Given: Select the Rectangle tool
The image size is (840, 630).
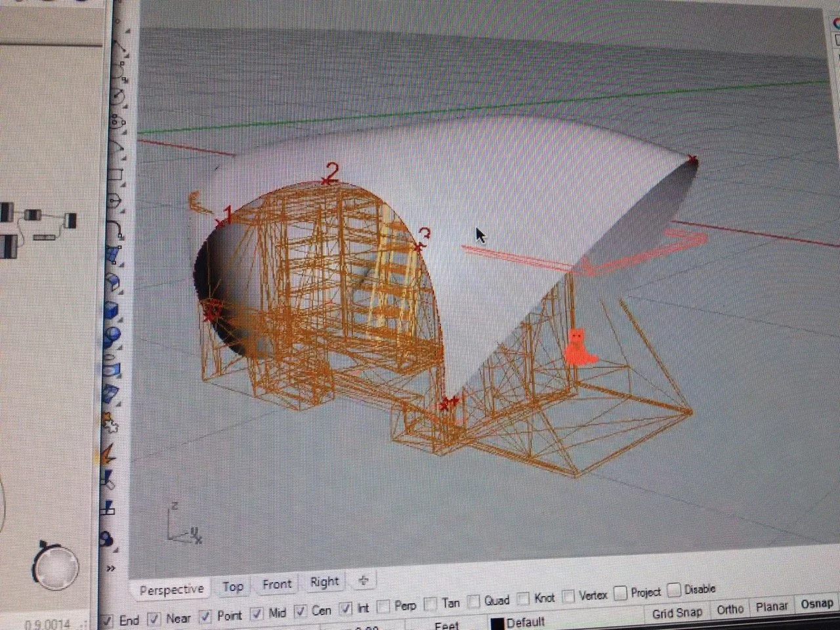Looking at the screenshot, I should [x=115, y=173].
